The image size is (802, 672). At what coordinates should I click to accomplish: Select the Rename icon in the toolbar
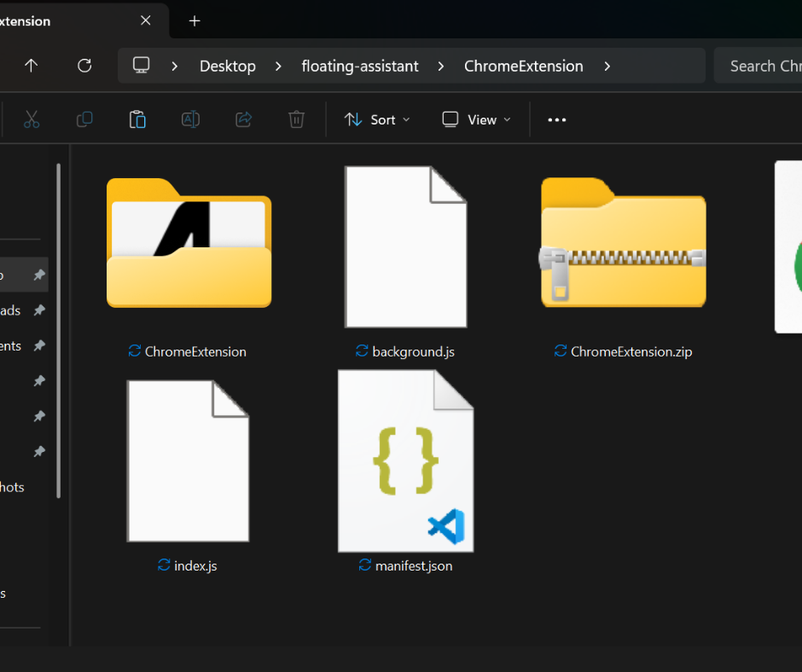pos(190,119)
